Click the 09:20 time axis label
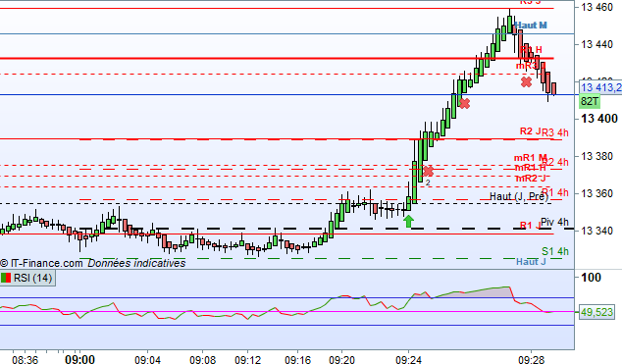This screenshot has width=622, height=364. click(x=342, y=360)
